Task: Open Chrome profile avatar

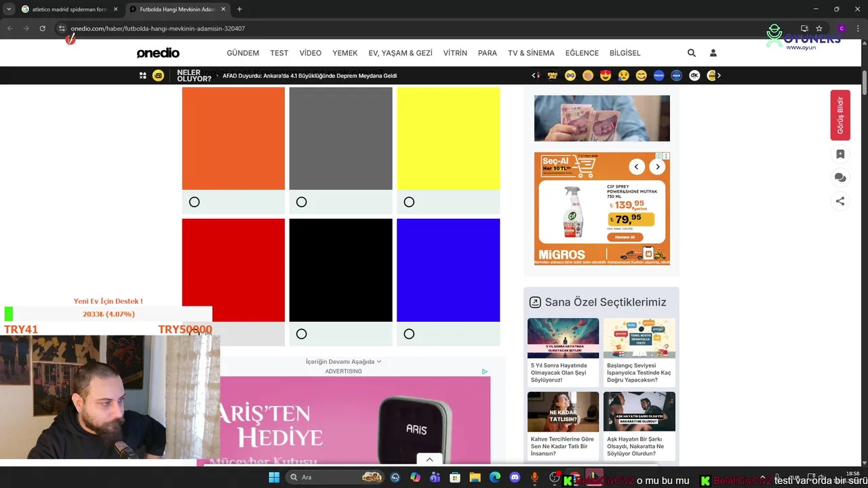Action: click(x=842, y=28)
